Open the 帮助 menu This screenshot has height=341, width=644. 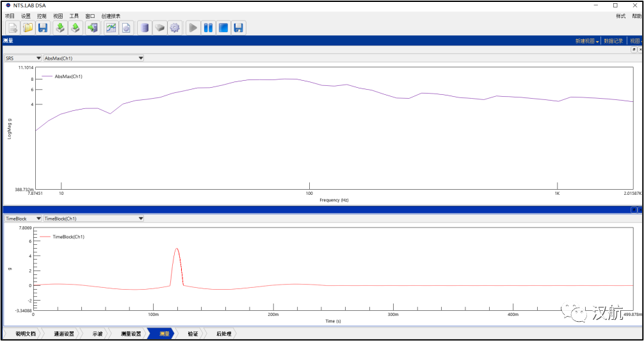pos(636,16)
